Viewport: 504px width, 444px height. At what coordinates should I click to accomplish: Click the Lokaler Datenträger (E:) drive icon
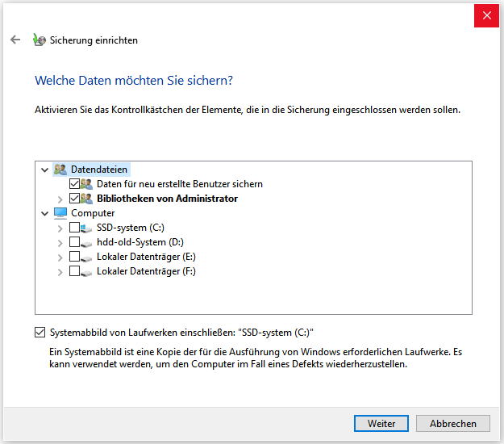coord(87,257)
